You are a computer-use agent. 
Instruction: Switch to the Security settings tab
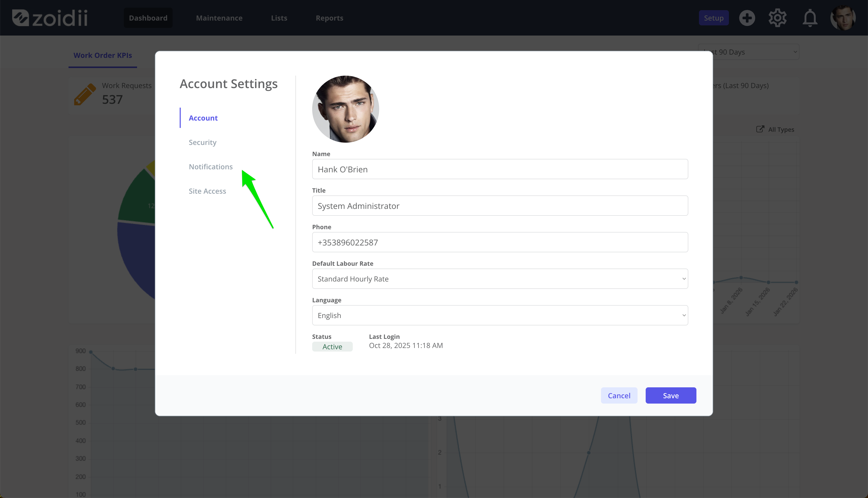click(x=203, y=142)
